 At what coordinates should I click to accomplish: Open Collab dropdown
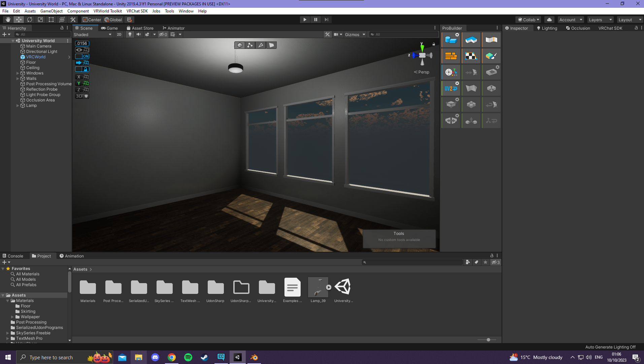529,20
